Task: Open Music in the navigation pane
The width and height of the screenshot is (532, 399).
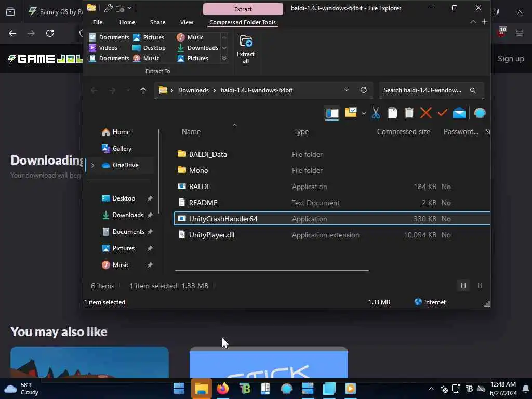Action: (x=115, y=265)
